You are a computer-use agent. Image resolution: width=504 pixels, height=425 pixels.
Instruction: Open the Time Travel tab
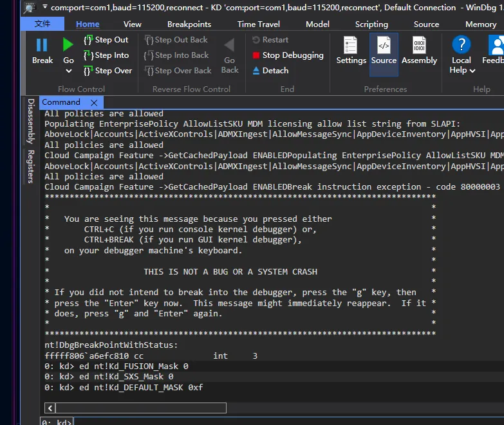click(258, 24)
